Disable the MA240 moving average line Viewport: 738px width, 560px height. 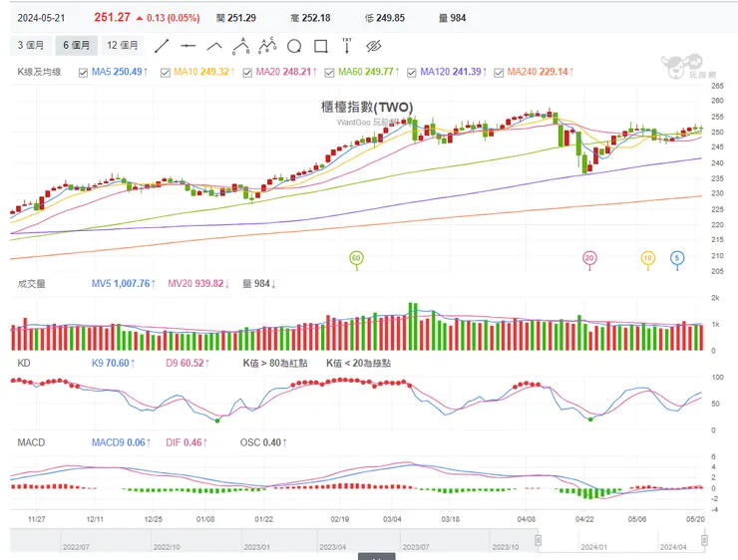pos(499,72)
